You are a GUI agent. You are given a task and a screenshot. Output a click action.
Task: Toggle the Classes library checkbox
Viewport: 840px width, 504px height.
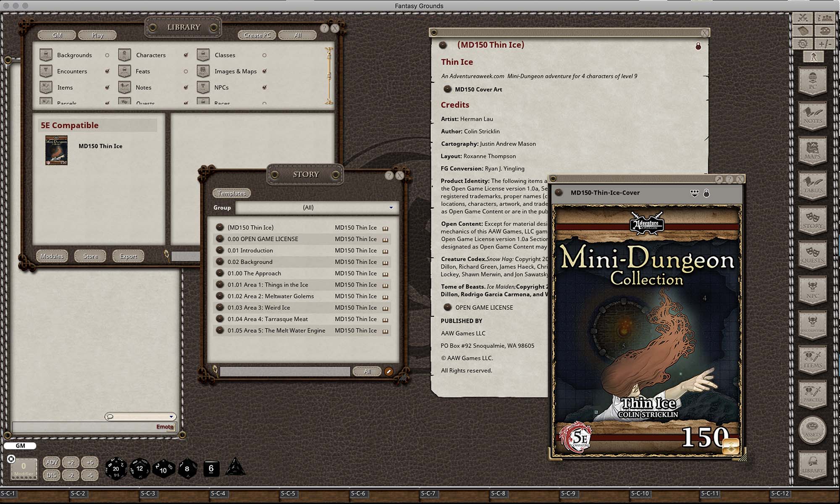click(264, 55)
